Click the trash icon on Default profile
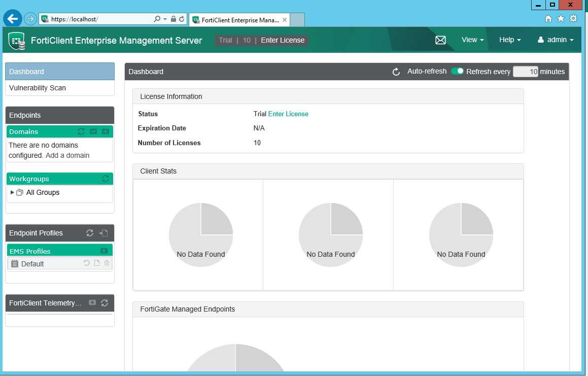588x376 pixels. pyautogui.click(x=107, y=263)
